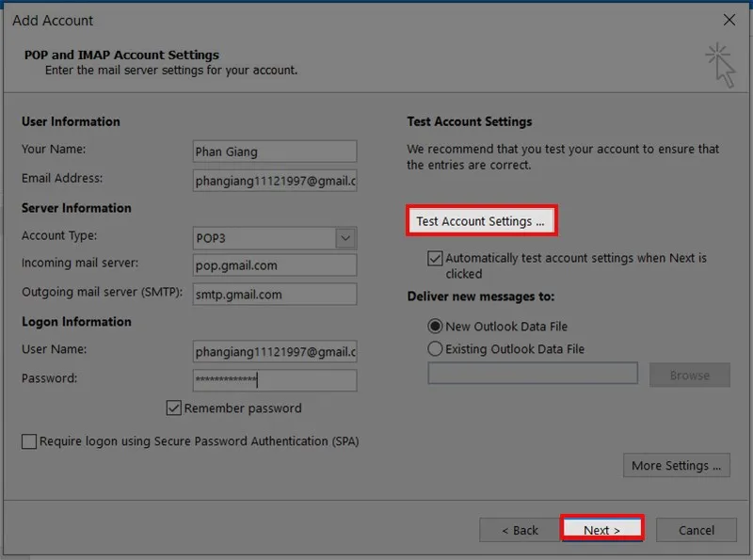Close the Add Account window
Screen dimensions: 753x560
click(x=729, y=20)
